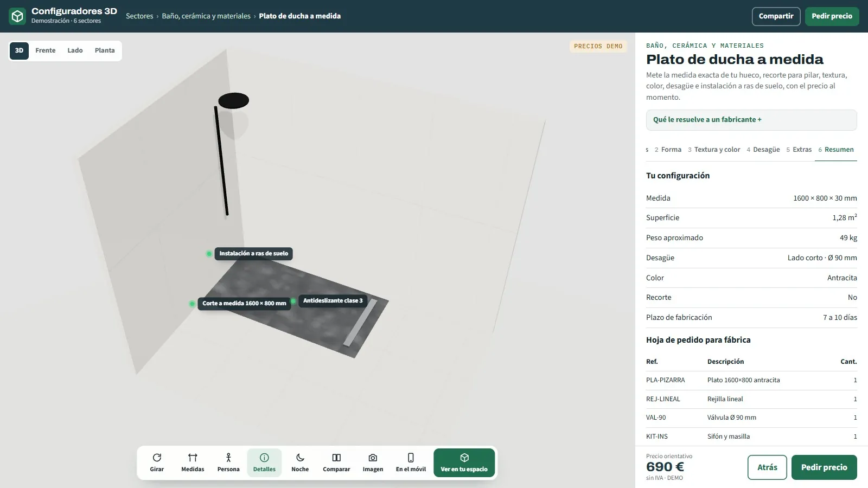Click 'Antideslizante clase 3' hotspot label
Screen dimensions: 868x488
333,300
